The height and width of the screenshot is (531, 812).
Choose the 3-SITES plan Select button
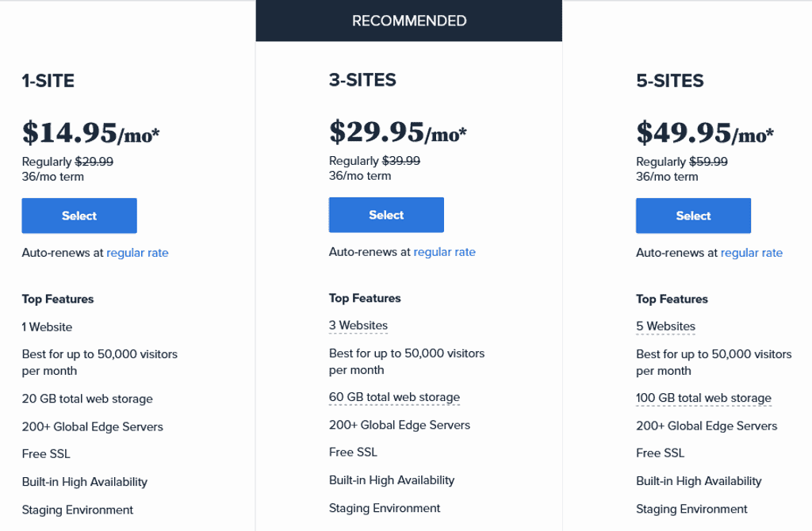[x=386, y=215]
